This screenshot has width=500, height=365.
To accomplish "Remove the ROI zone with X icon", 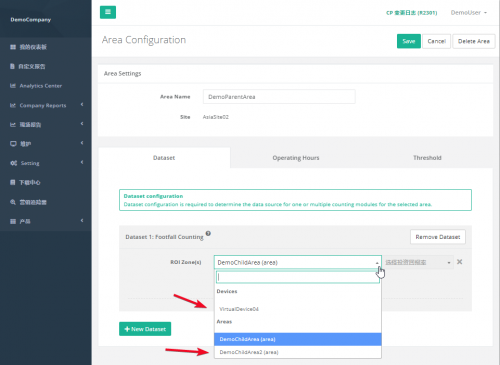I will 459,262.
